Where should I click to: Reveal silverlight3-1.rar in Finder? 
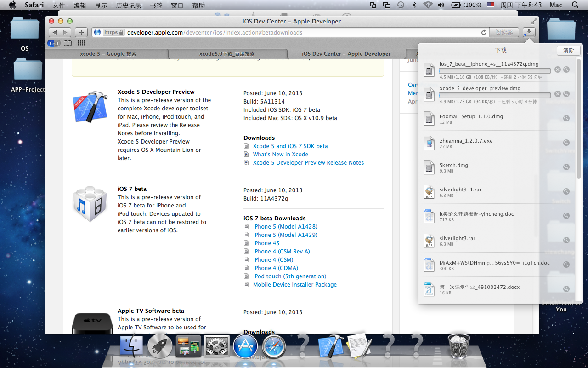click(566, 191)
